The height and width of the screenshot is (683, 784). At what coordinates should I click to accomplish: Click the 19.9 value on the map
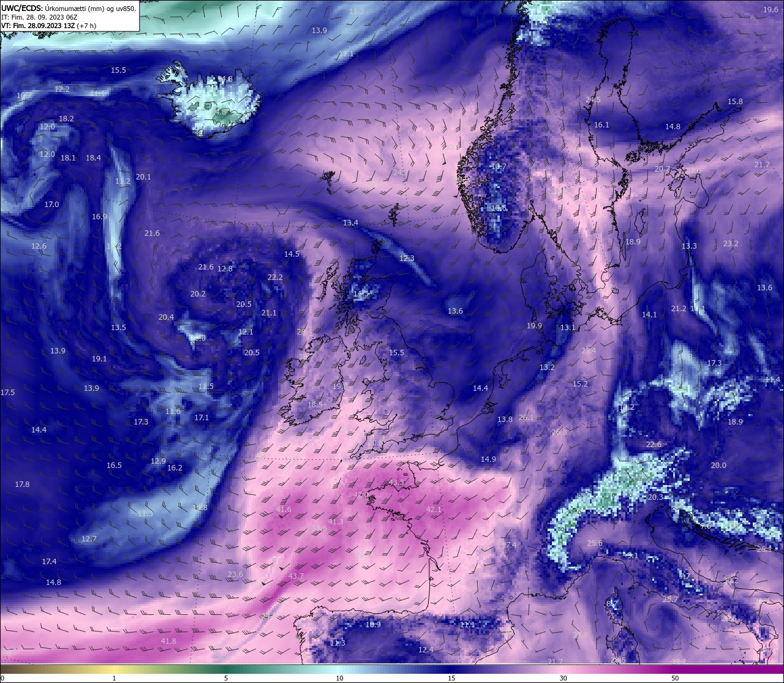[x=534, y=326]
